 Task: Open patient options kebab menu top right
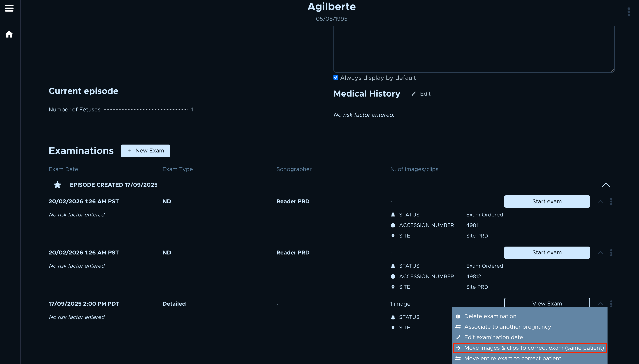coord(628,12)
